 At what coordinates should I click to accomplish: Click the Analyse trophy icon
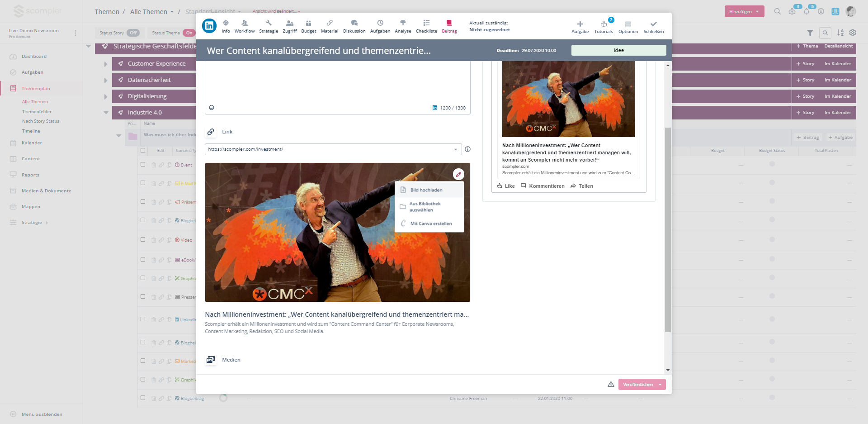[402, 24]
